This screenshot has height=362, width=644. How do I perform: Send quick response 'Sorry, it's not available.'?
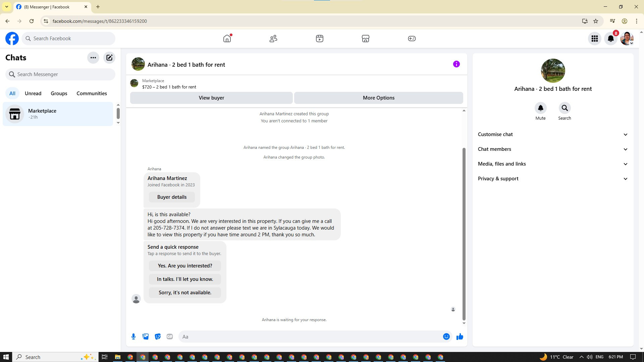coord(185,293)
